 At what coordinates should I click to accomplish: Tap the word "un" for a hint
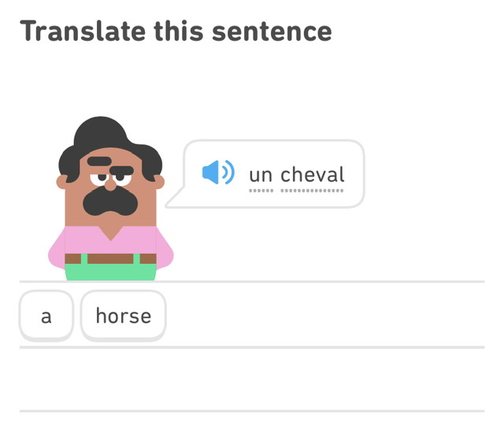coord(261,175)
